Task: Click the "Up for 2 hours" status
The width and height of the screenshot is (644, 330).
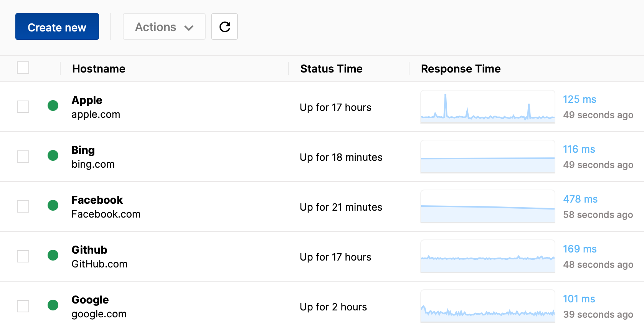Action: pos(333,307)
